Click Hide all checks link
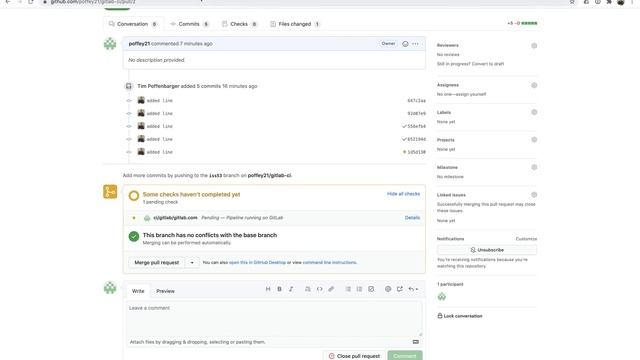 (x=403, y=194)
